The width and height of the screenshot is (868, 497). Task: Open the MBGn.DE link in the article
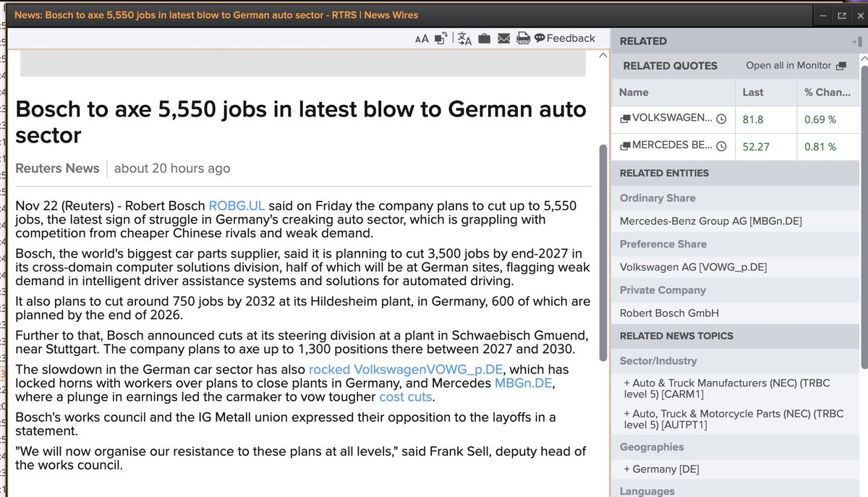point(524,383)
